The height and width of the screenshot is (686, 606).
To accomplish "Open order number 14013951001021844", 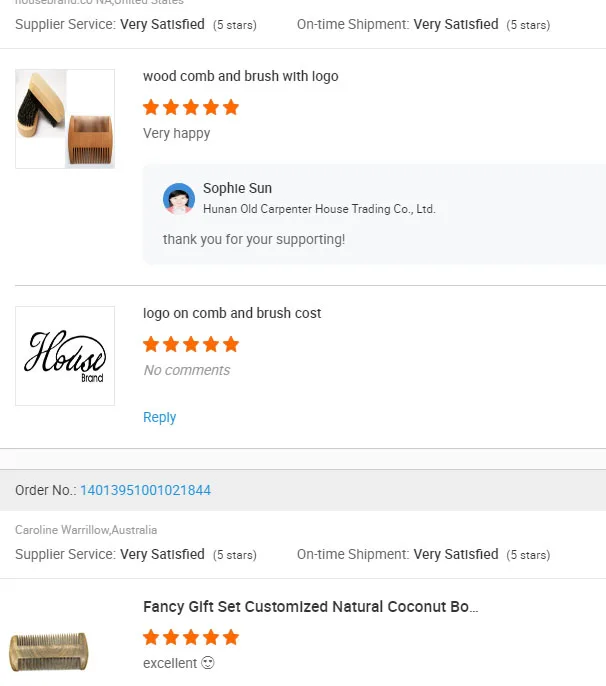I will 145,490.
